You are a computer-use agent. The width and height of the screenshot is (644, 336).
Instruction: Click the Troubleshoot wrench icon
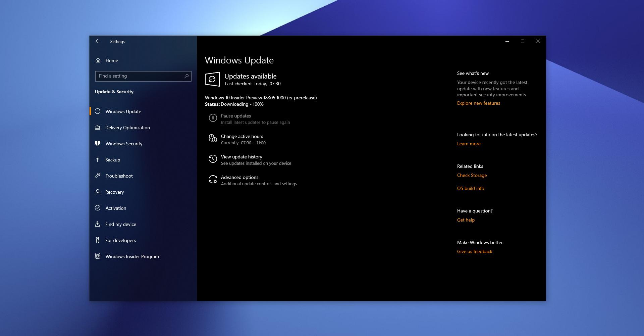tap(98, 176)
